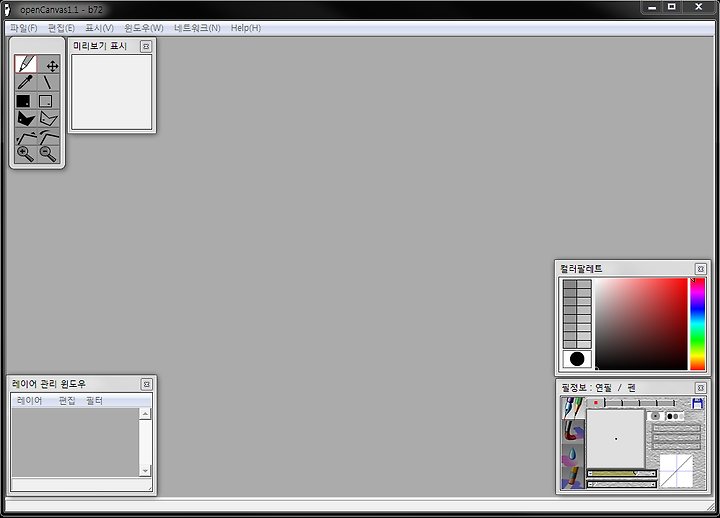Minimize the openCanvas window
Image resolution: width=720 pixels, height=518 pixels.
click(x=652, y=7)
